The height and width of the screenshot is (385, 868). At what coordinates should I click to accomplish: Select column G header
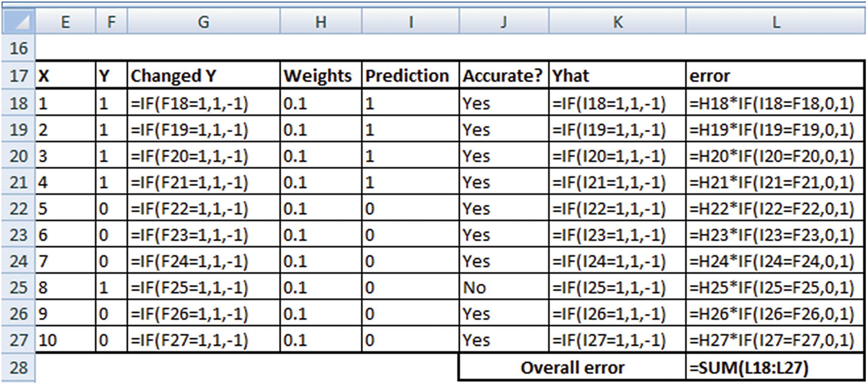pos(203,22)
